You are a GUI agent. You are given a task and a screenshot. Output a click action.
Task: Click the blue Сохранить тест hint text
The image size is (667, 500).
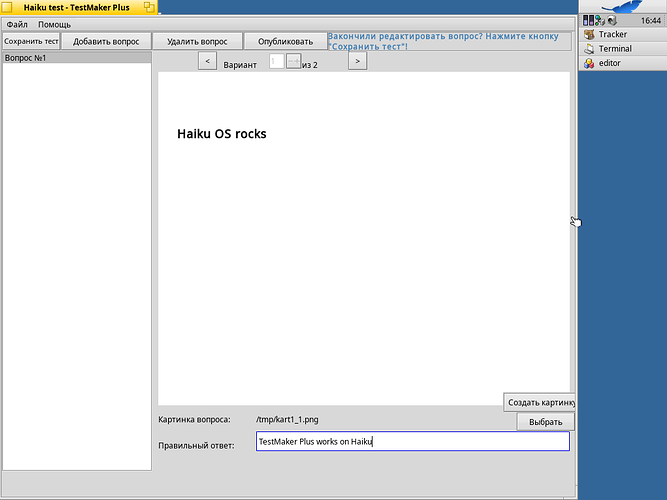(443, 41)
